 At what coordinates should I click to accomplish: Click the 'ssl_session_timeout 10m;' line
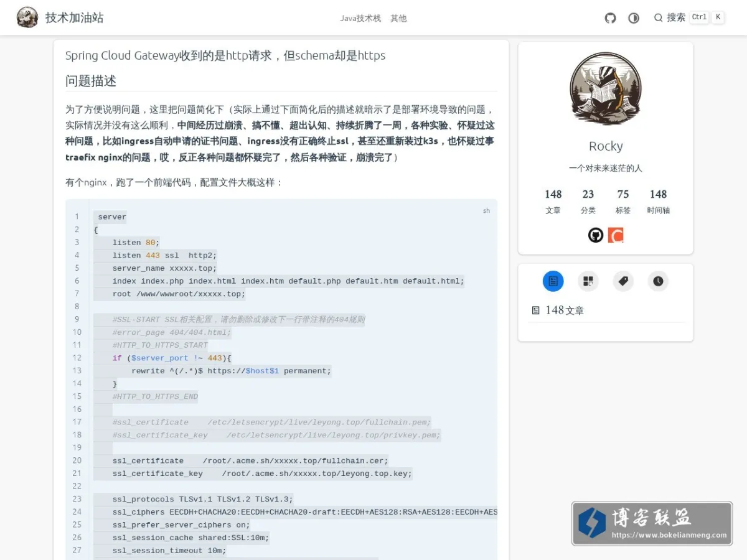coord(169,551)
